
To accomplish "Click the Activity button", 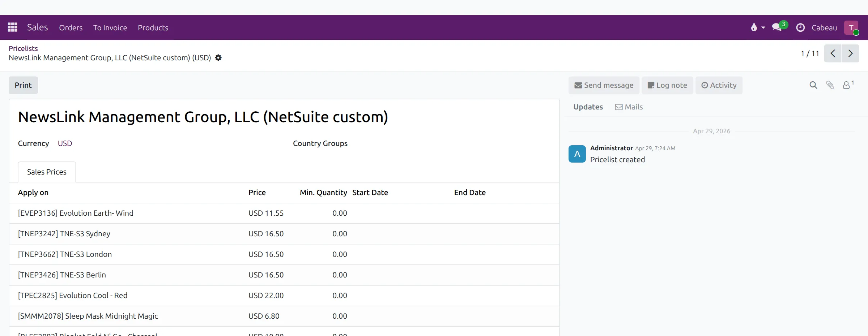I will 719,85.
